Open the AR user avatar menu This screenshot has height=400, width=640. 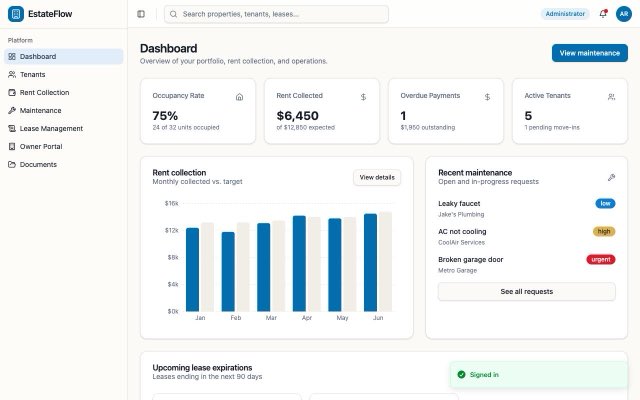(624, 14)
